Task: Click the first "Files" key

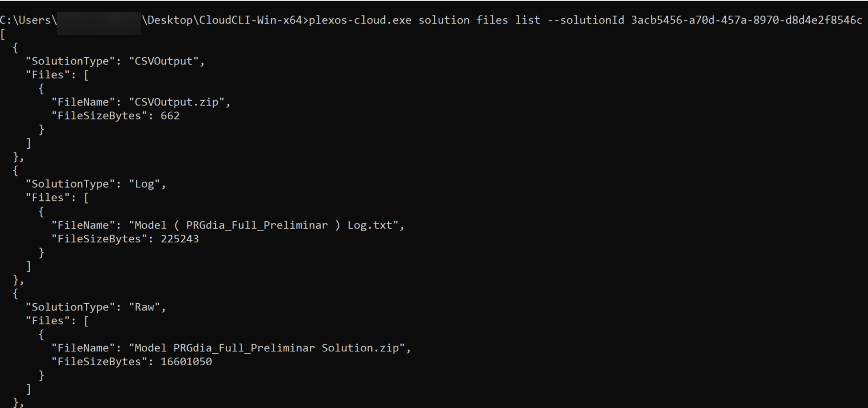Action: tap(48, 75)
